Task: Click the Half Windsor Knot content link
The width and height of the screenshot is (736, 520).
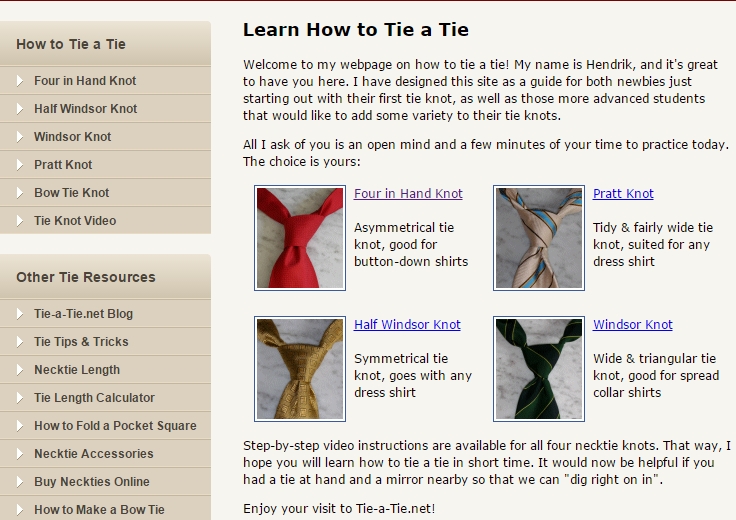Action: pyautogui.click(x=407, y=324)
